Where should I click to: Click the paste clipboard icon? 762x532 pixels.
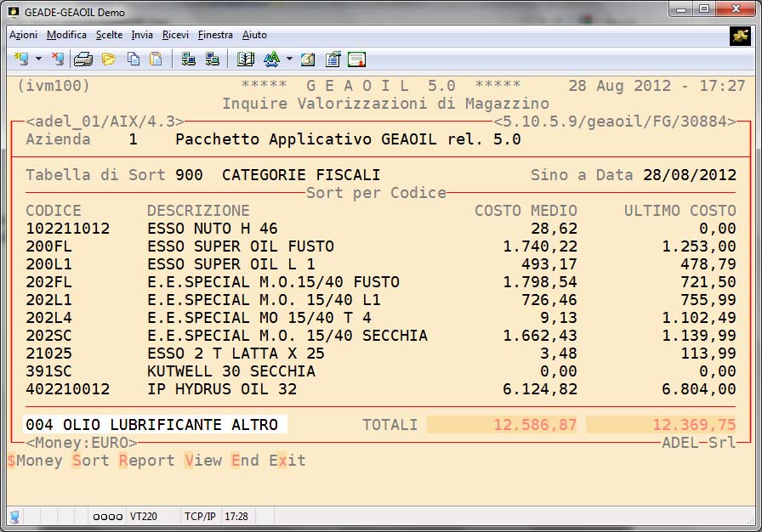click(x=156, y=59)
